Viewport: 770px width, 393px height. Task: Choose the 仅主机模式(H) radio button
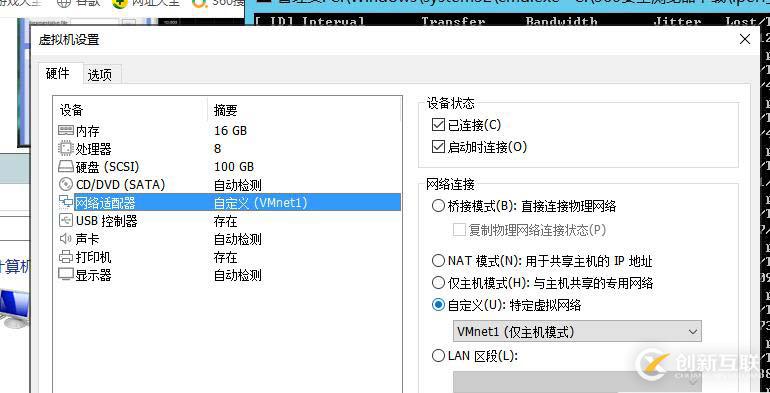[x=438, y=282]
